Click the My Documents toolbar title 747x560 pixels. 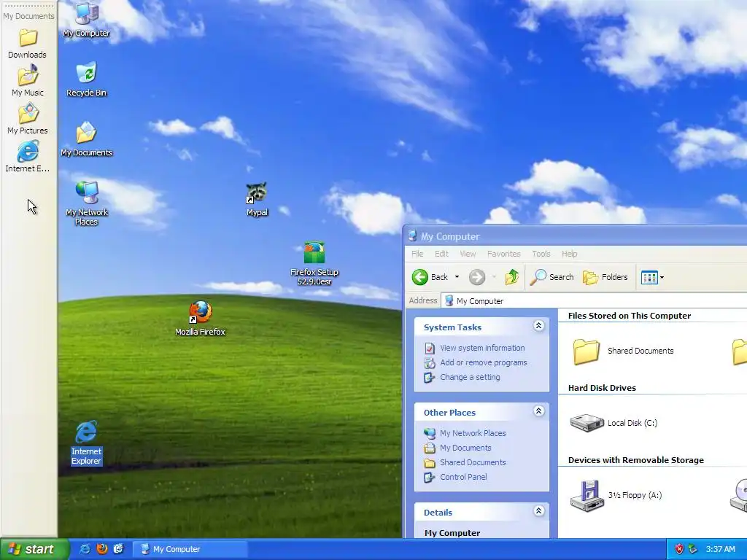pyautogui.click(x=29, y=16)
